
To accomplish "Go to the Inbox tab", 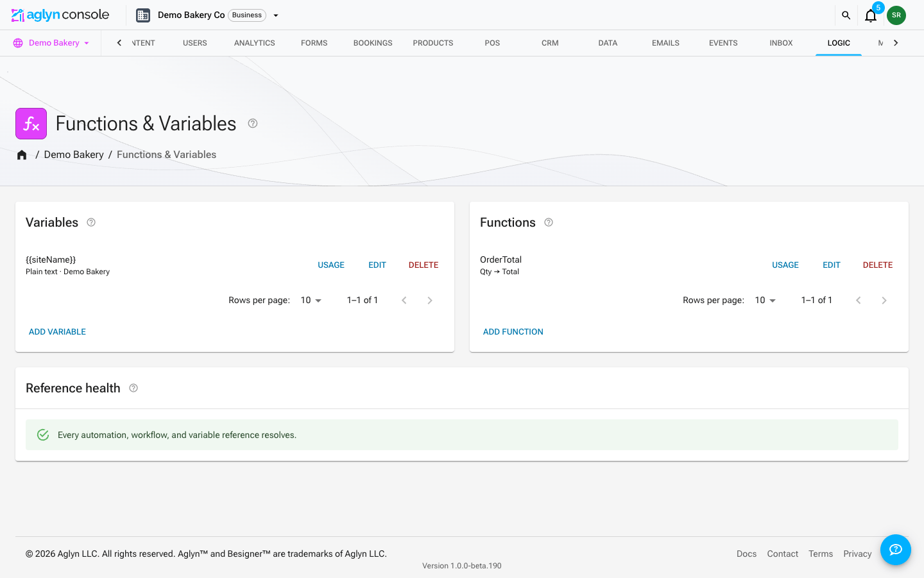I will 781,43.
